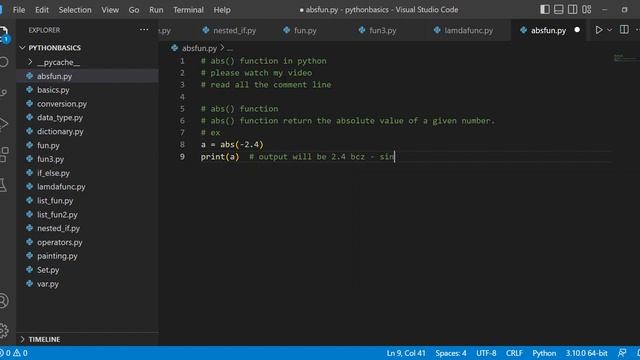Open Explorer views and more actions
The height and width of the screenshot is (360, 640).
coord(144,30)
